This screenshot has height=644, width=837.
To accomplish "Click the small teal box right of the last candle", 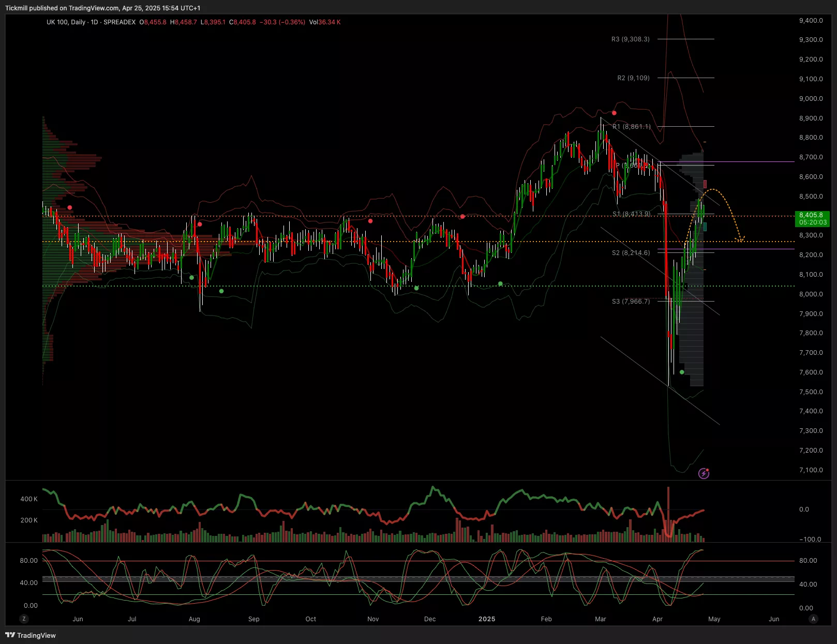I will (x=705, y=227).
